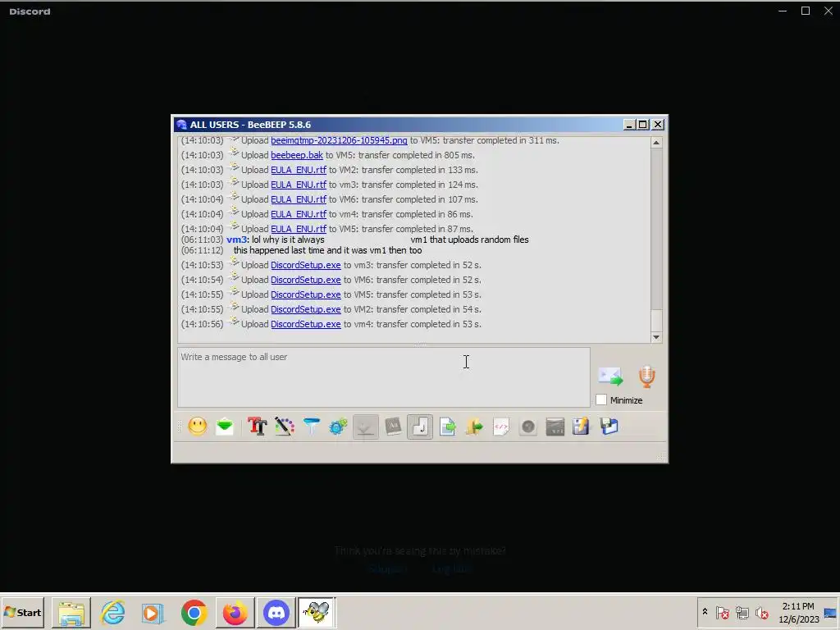Click the blue floppy box toolbar icon
The image size is (840, 630).
pyautogui.click(x=609, y=427)
